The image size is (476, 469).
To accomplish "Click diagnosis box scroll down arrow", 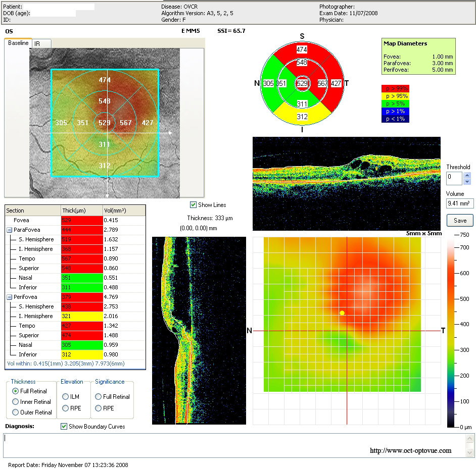I will (x=469, y=453).
